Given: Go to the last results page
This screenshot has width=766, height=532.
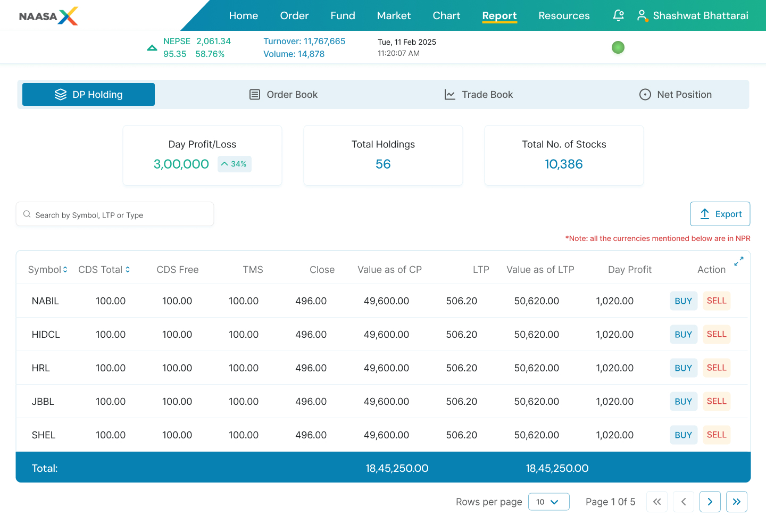Looking at the screenshot, I should (737, 502).
